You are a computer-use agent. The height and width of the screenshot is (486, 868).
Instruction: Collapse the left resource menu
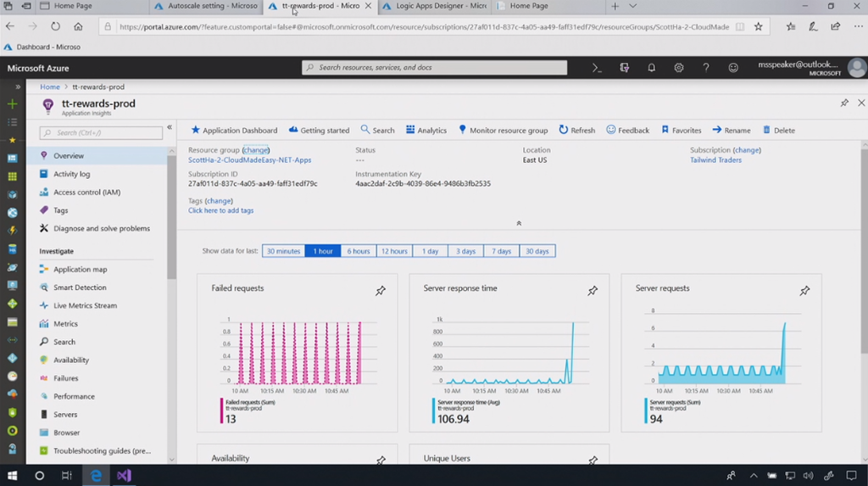click(x=170, y=127)
